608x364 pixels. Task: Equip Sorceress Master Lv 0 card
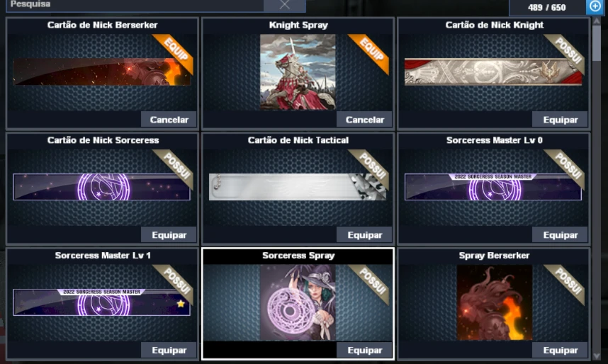point(560,235)
